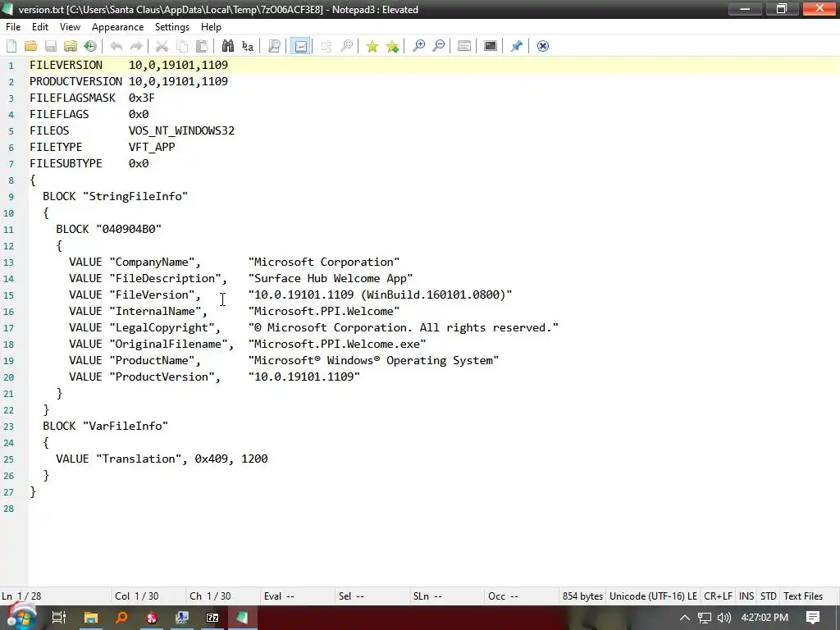Click line number 28 in the margin

(8, 509)
